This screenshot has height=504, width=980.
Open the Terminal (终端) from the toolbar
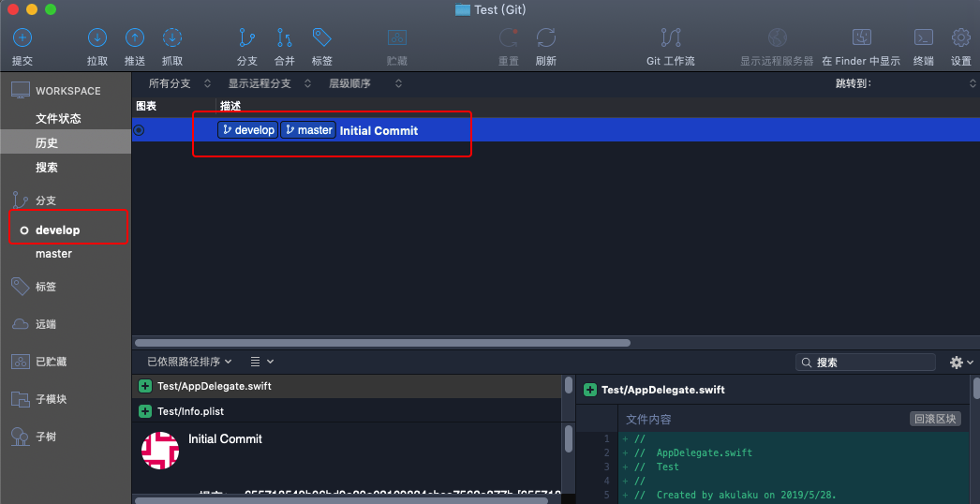coord(924,38)
